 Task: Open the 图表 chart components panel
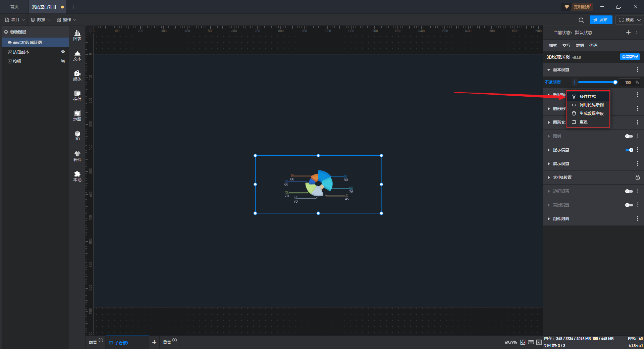pos(77,35)
